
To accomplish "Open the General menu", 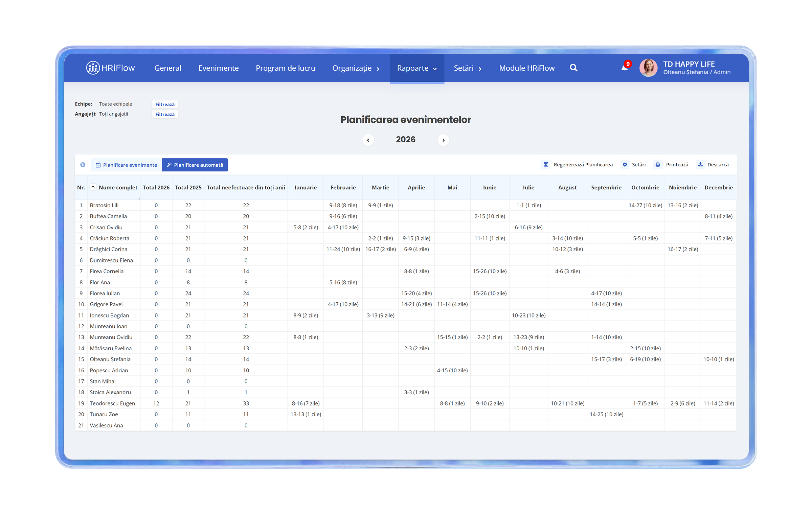I will pos(168,68).
